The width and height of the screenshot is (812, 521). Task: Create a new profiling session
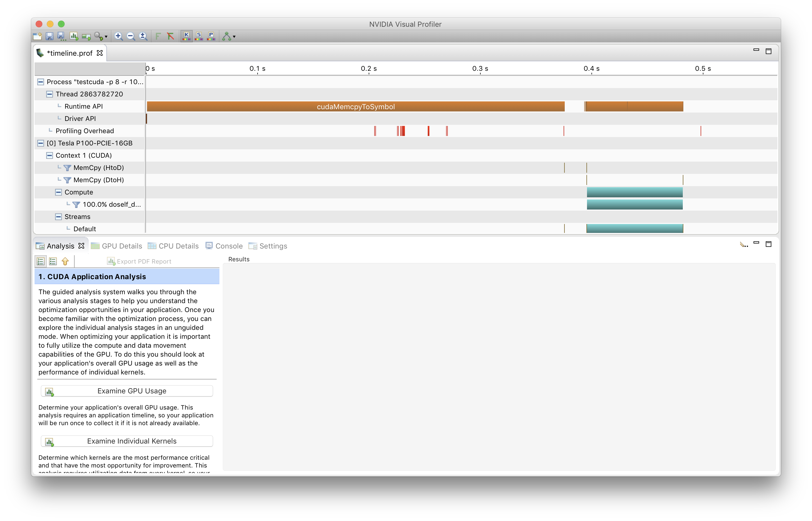point(37,36)
